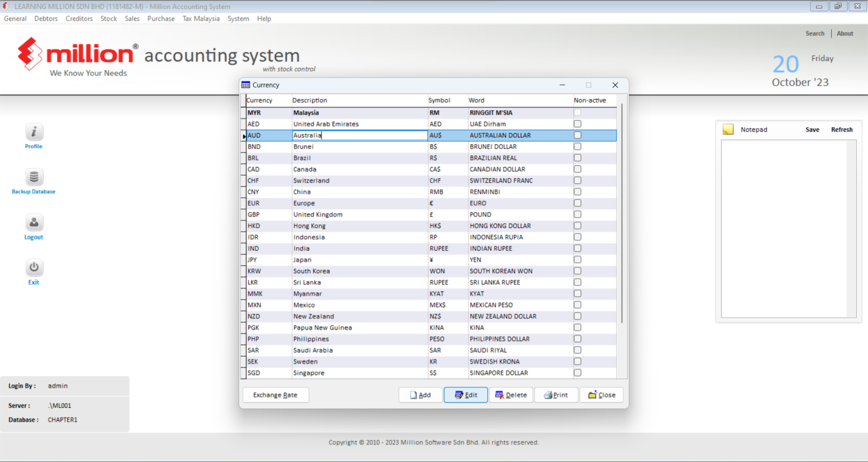The image size is (868, 462).
Task: Click the currency list vertical scrollbar
Action: 622,213
